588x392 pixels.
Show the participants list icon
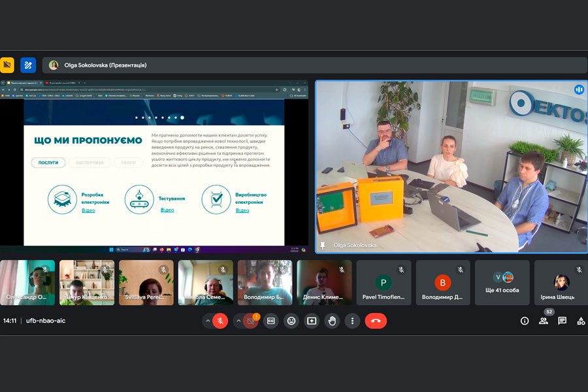tap(544, 321)
